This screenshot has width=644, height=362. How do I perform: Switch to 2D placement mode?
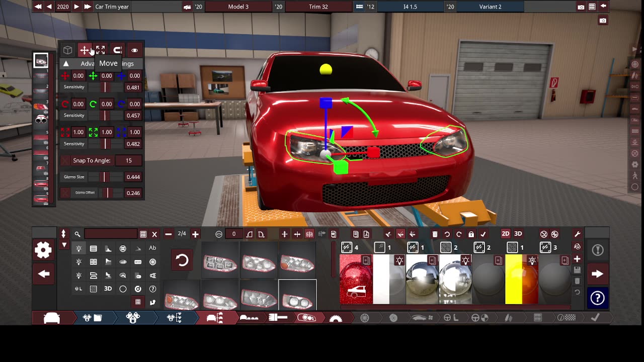506,234
